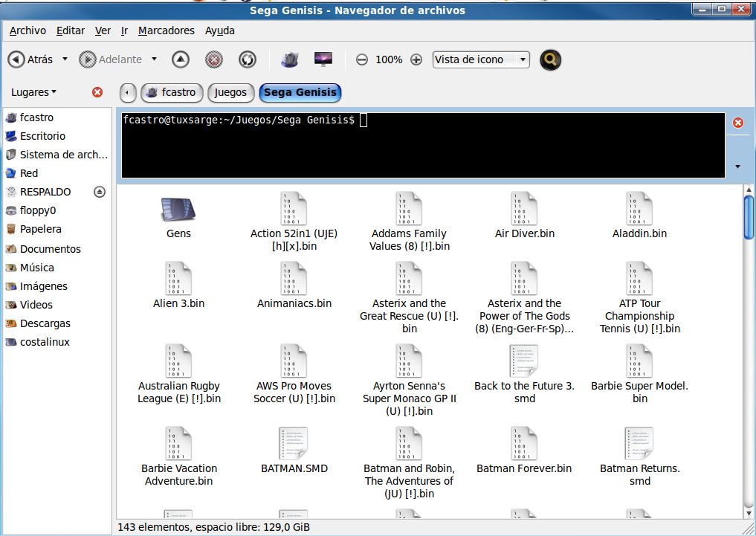Reset zoom via the 100% label
This screenshot has width=756, height=536.
click(389, 59)
